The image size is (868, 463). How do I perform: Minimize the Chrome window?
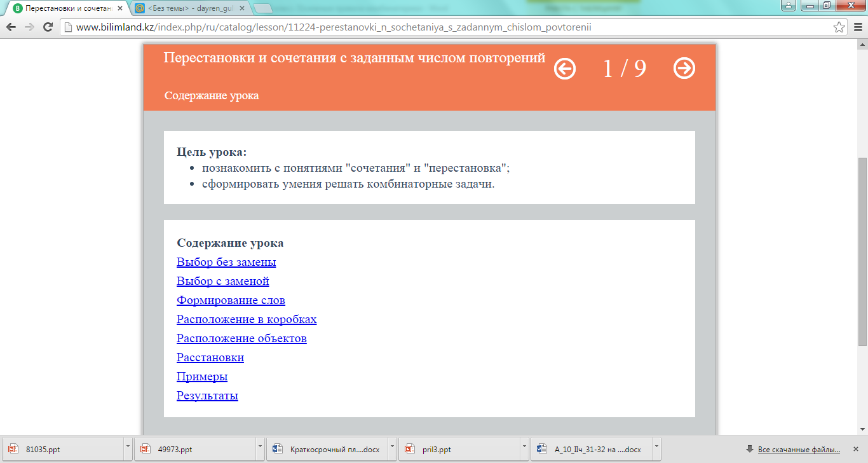809,6
